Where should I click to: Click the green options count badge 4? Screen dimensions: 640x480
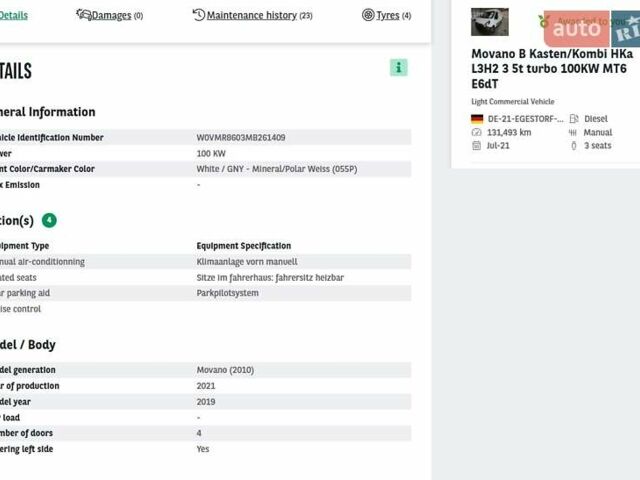[x=49, y=220]
